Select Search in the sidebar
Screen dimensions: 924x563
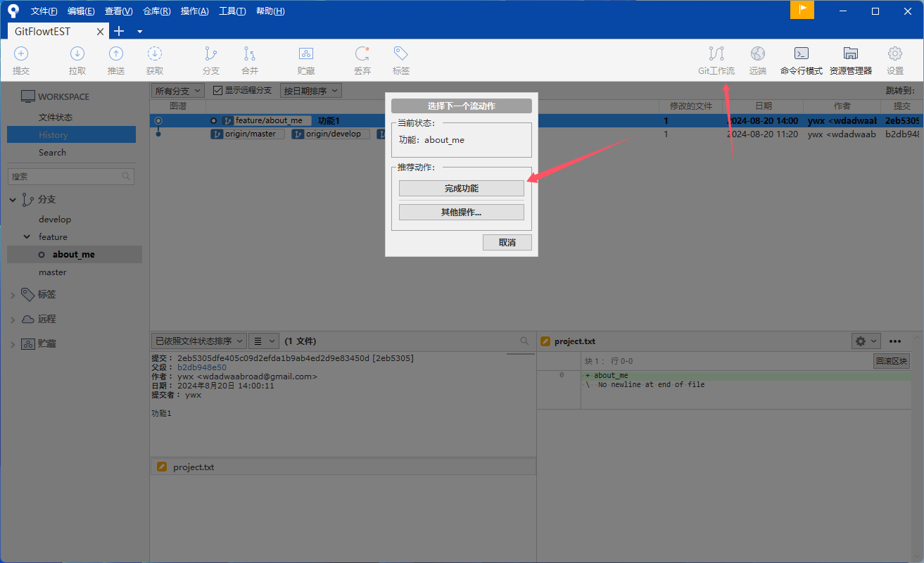pos(52,153)
